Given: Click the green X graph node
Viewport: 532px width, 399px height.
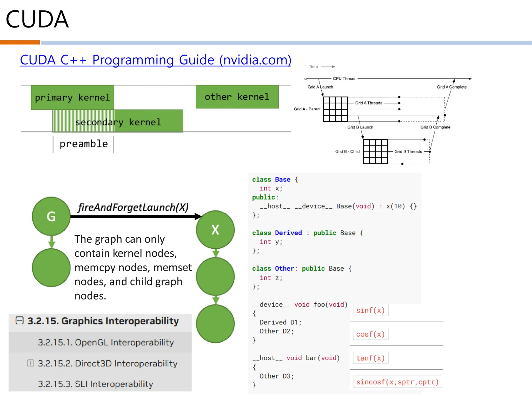Looking at the screenshot, I should [x=215, y=230].
